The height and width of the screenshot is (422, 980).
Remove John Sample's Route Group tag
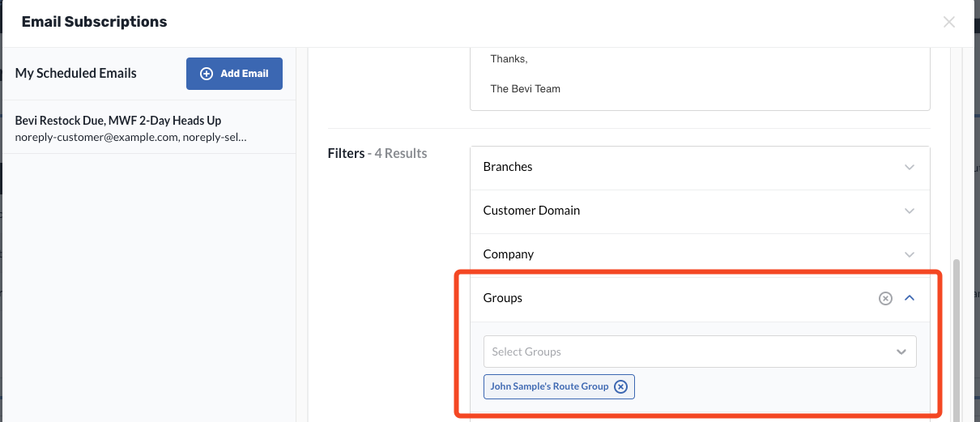click(620, 386)
